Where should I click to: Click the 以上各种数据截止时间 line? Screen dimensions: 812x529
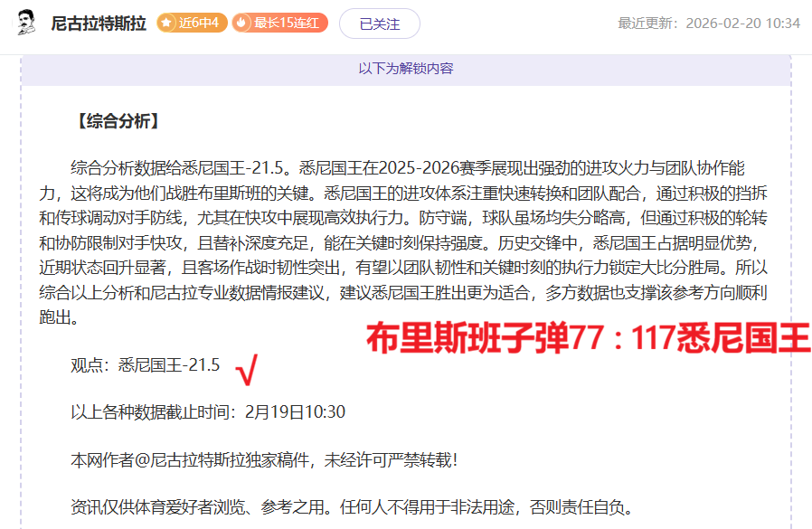pos(208,412)
